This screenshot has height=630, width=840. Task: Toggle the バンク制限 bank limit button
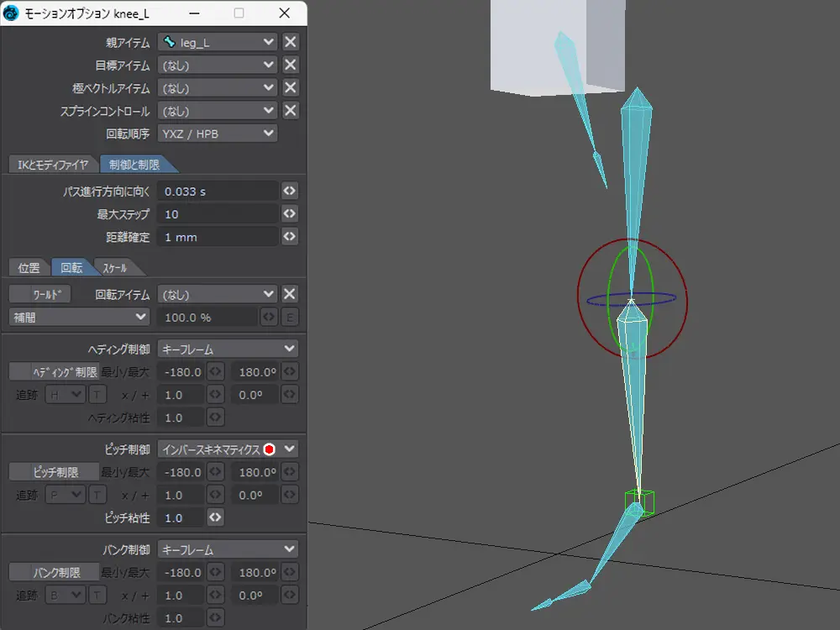(54, 572)
